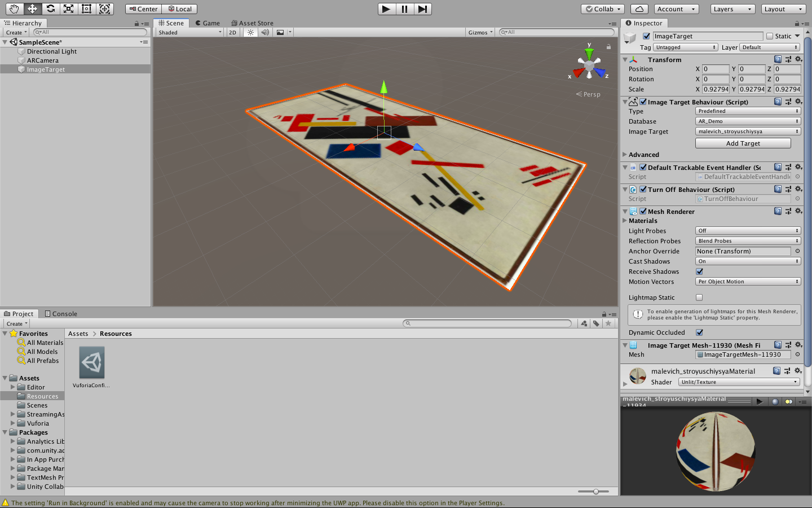Select the Rotate tool

51,9
